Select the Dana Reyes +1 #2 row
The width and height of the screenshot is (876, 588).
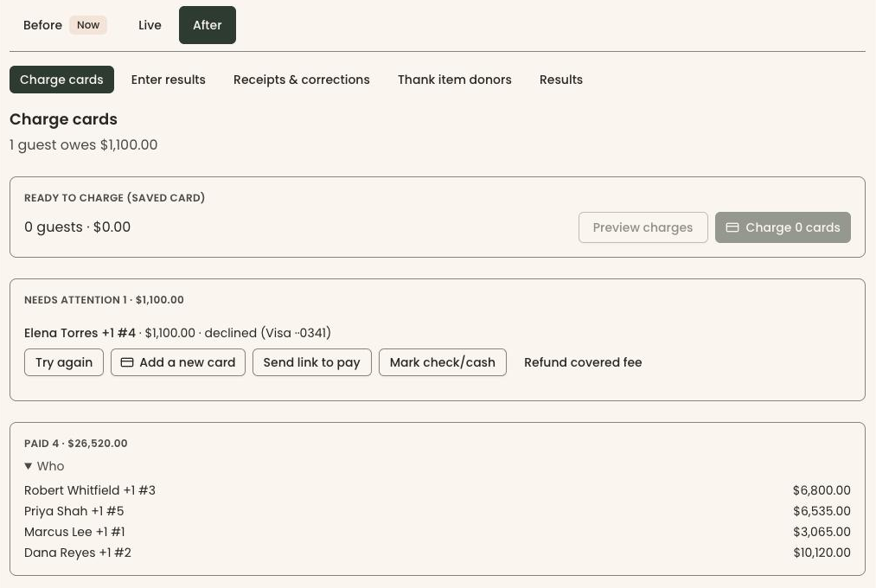438,553
